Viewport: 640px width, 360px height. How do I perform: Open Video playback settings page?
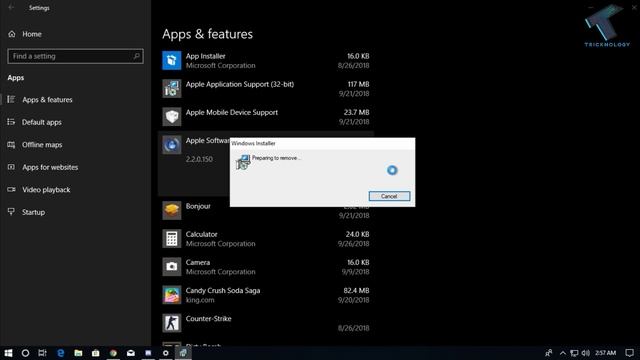tap(46, 189)
